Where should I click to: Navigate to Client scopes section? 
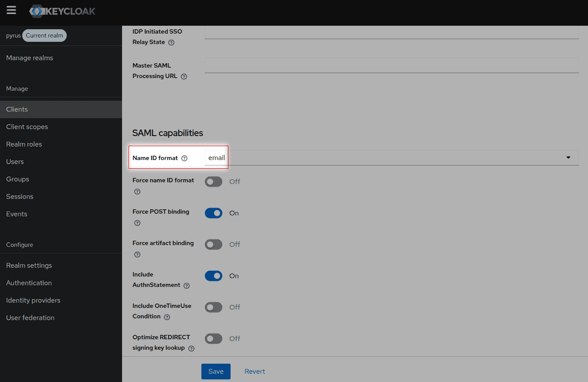[x=27, y=126]
